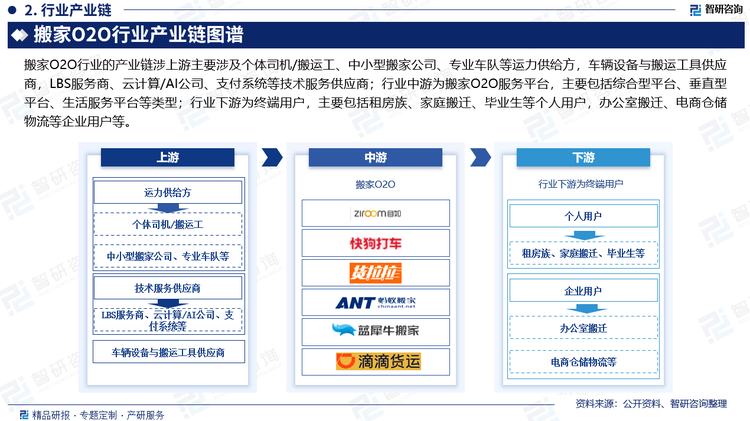Image resolution: width=750 pixels, height=421 pixels.
Task: Click the ziroom 自如 logo box
Action: (x=375, y=213)
